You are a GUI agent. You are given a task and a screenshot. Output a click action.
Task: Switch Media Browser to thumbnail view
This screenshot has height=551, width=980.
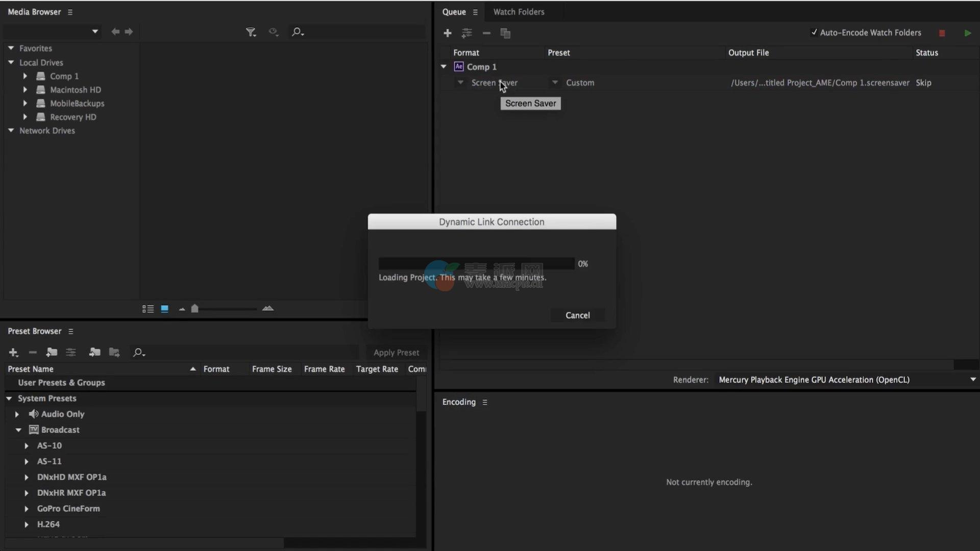point(164,309)
